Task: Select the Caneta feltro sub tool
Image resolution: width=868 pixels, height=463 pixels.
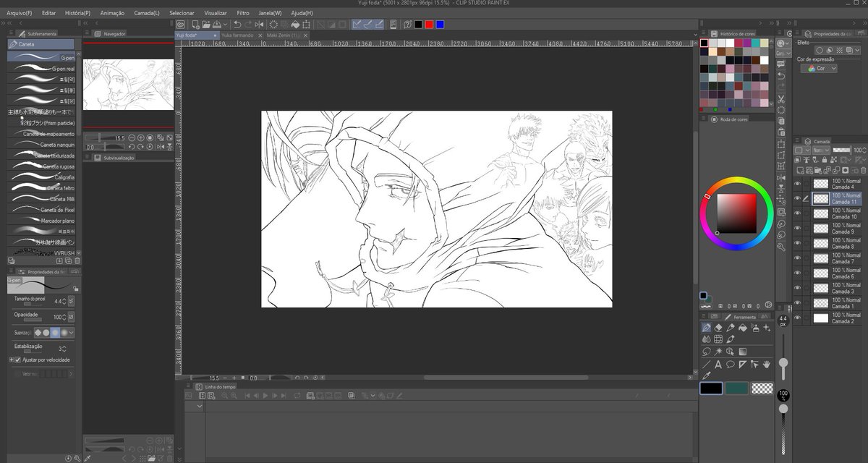Action: [42, 188]
